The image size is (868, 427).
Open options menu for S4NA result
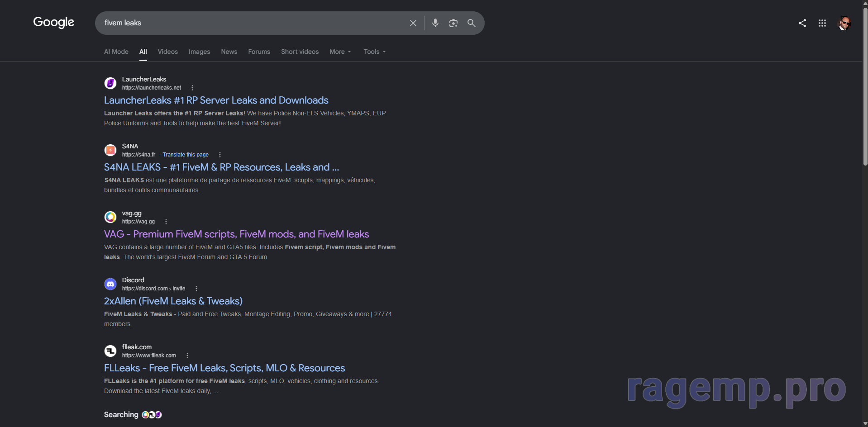coord(220,155)
